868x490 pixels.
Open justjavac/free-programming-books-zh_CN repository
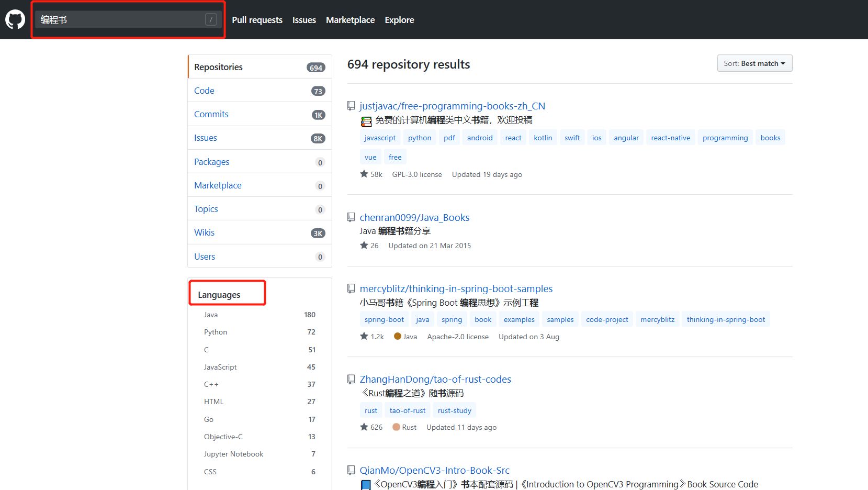point(452,106)
